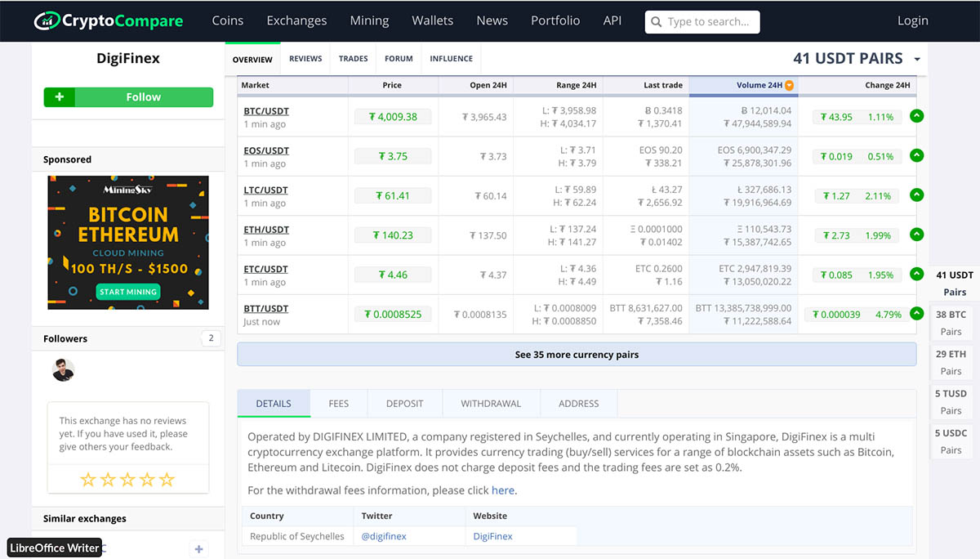Click the ETH/USDT market pair link
Screen dimensions: 980x559
tap(266, 230)
